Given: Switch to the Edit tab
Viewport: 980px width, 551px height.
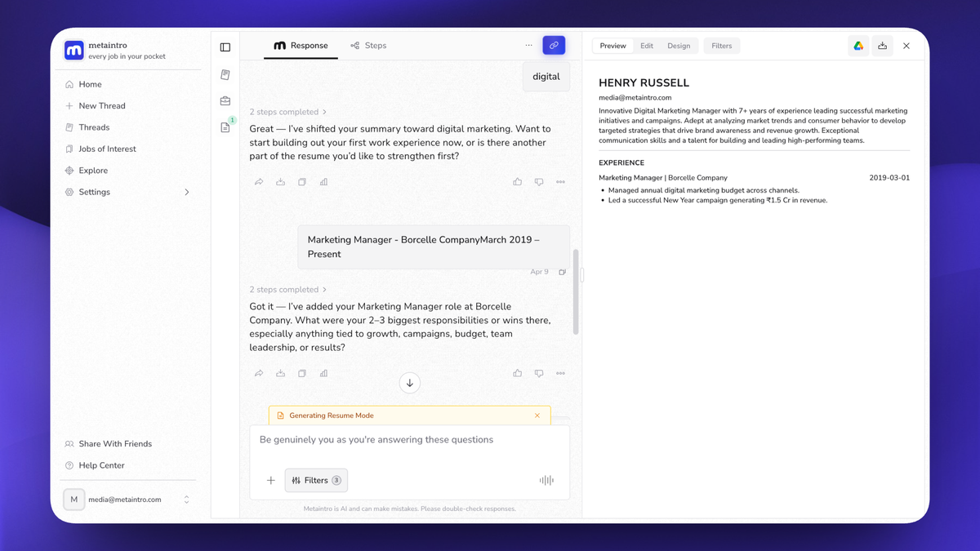Looking at the screenshot, I should click(647, 46).
